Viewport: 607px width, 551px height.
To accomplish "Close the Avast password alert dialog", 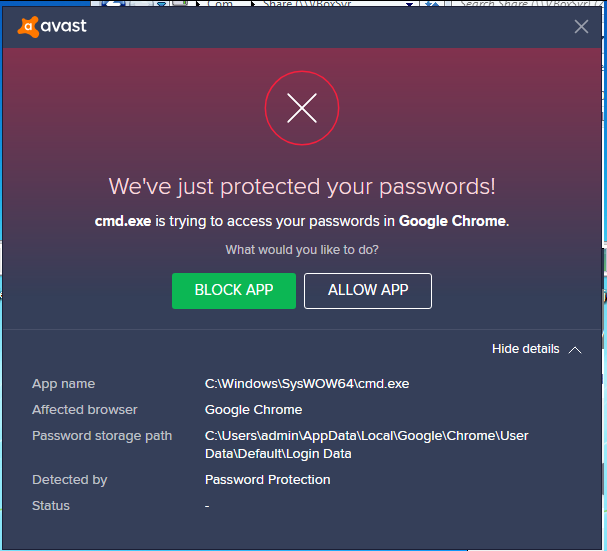I will [x=581, y=27].
